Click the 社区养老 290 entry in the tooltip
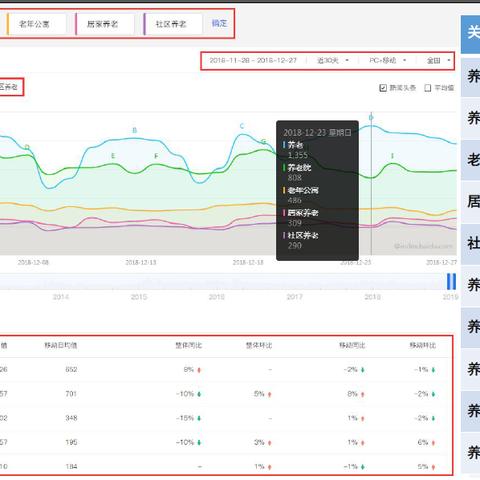480x480 pixels. tap(301, 240)
